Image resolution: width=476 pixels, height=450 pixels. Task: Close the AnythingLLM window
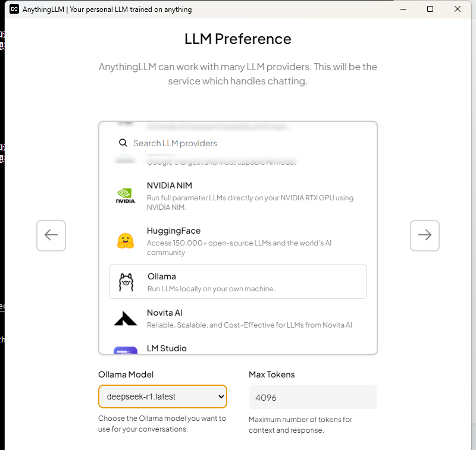tap(457, 9)
